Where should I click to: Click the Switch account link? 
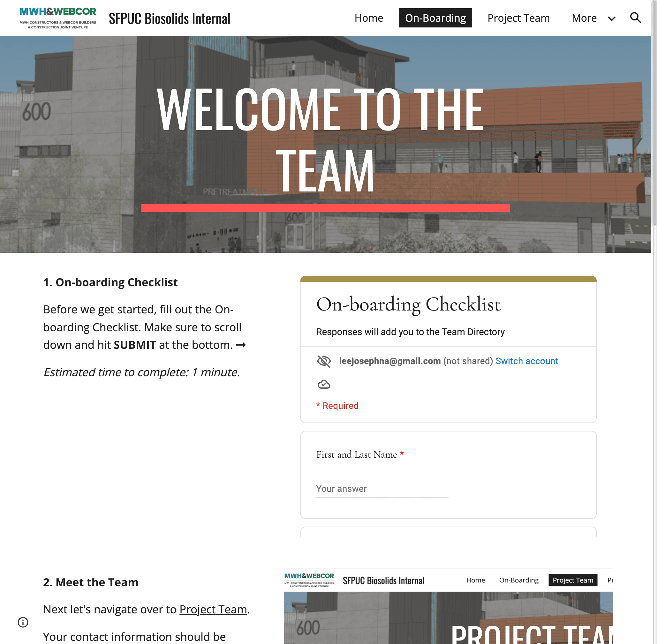pos(527,361)
